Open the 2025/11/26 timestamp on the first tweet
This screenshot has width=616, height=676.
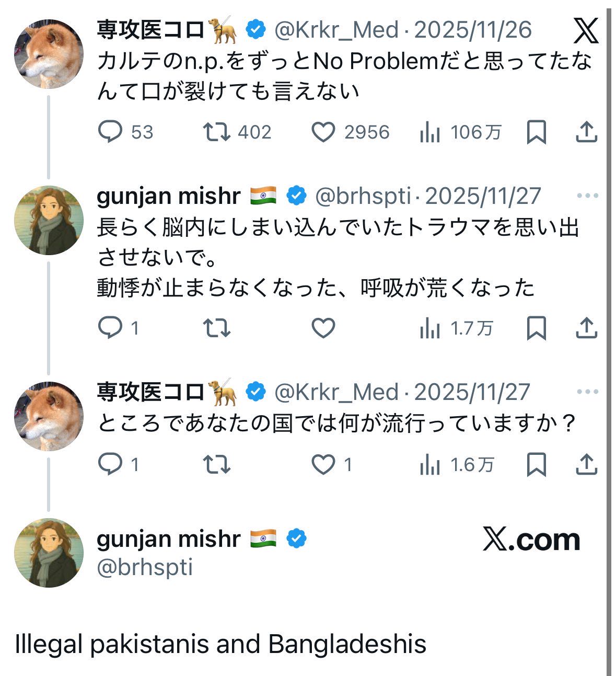pyautogui.click(x=473, y=30)
